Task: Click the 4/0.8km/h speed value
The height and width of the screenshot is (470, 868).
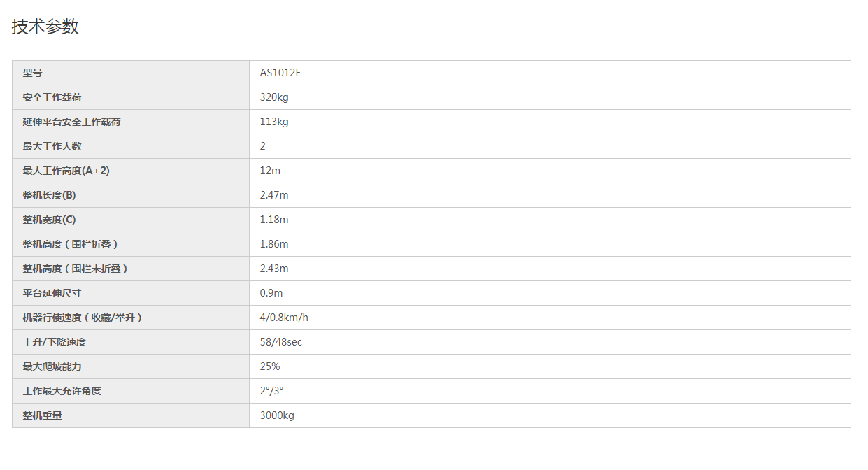Action: pos(284,318)
